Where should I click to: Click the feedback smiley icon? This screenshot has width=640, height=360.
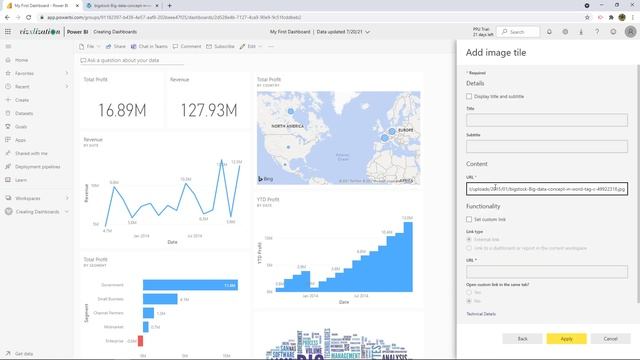(613, 32)
